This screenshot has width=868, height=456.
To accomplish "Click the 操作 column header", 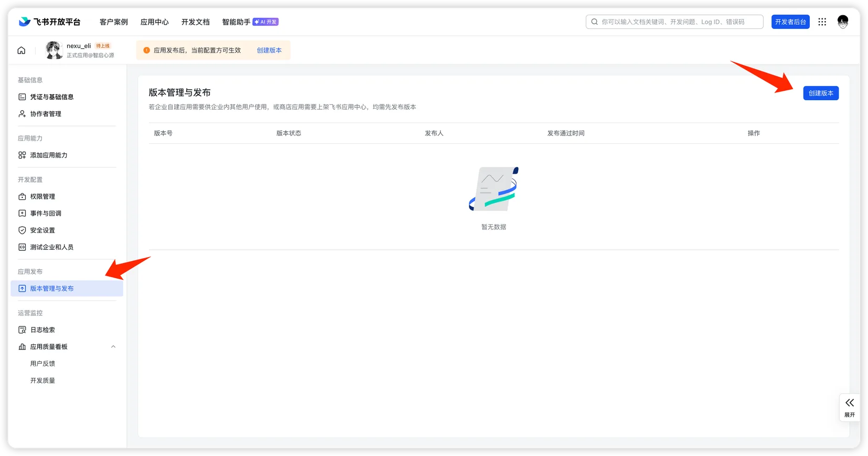I will [x=754, y=133].
